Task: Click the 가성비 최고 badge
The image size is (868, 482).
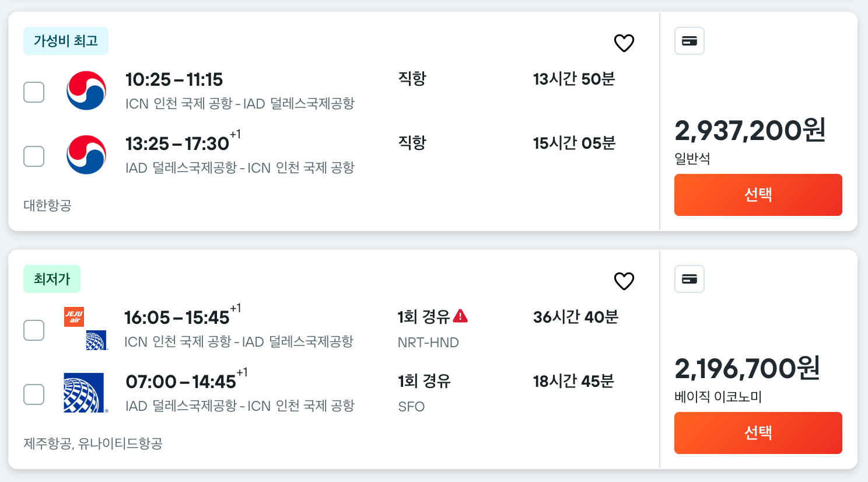Action: [65, 41]
